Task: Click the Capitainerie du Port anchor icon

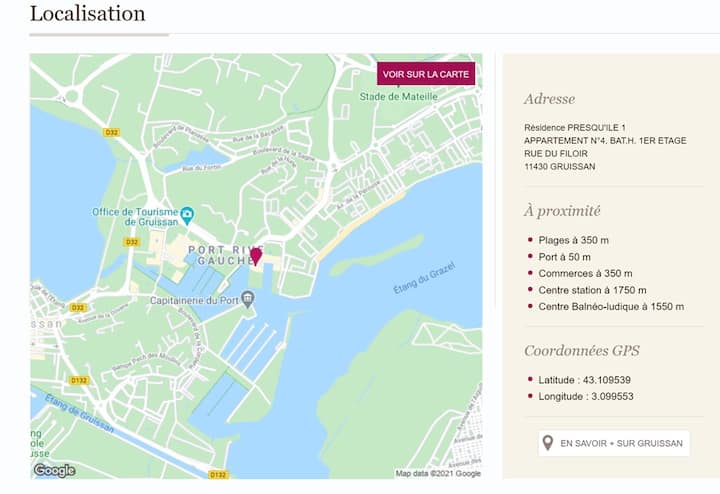Action: click(247, 299)
